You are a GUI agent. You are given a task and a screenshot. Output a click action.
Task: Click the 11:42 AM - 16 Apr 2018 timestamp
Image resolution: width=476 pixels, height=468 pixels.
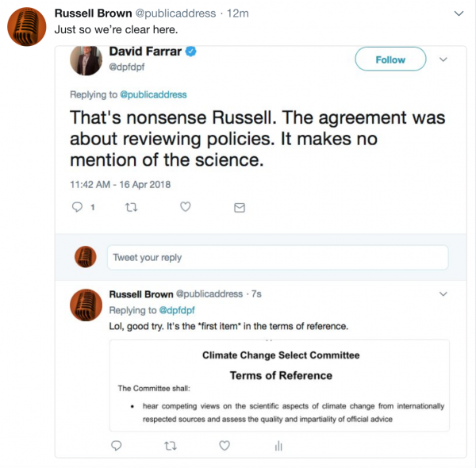(120, 184)
